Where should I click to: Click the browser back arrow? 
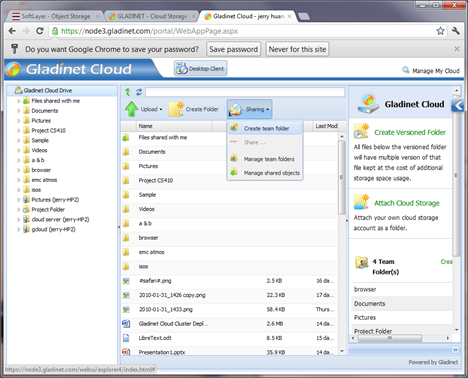[12, 31]
